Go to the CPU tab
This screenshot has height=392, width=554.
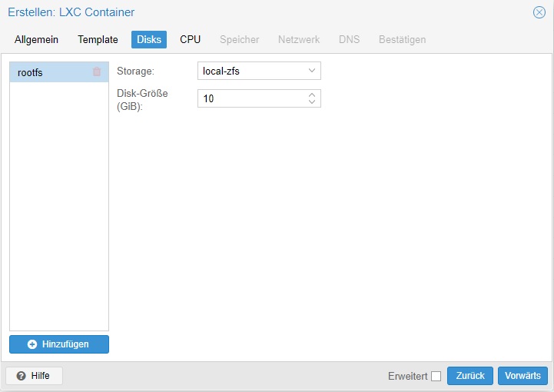click(190, 40)
